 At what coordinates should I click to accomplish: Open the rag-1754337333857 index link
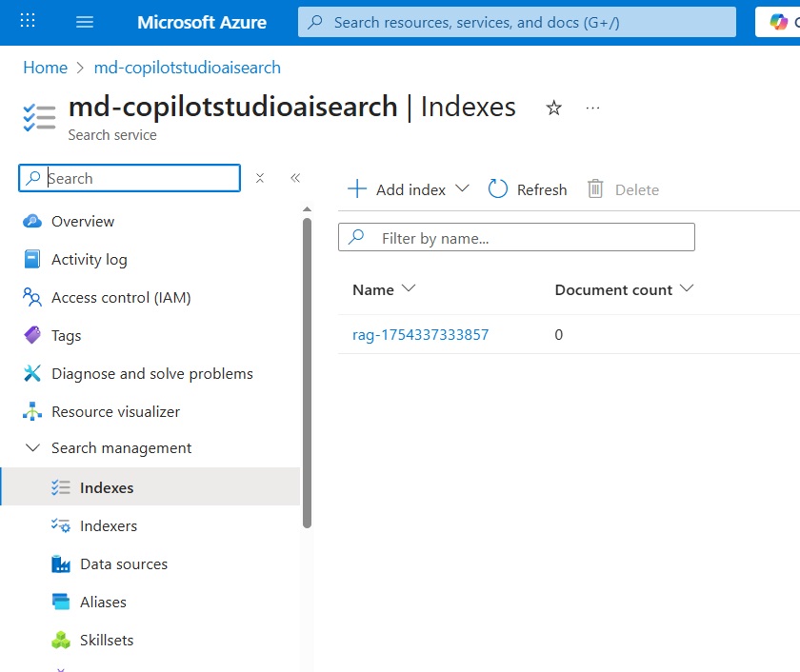pyautogui.click(x=420, y=334)
